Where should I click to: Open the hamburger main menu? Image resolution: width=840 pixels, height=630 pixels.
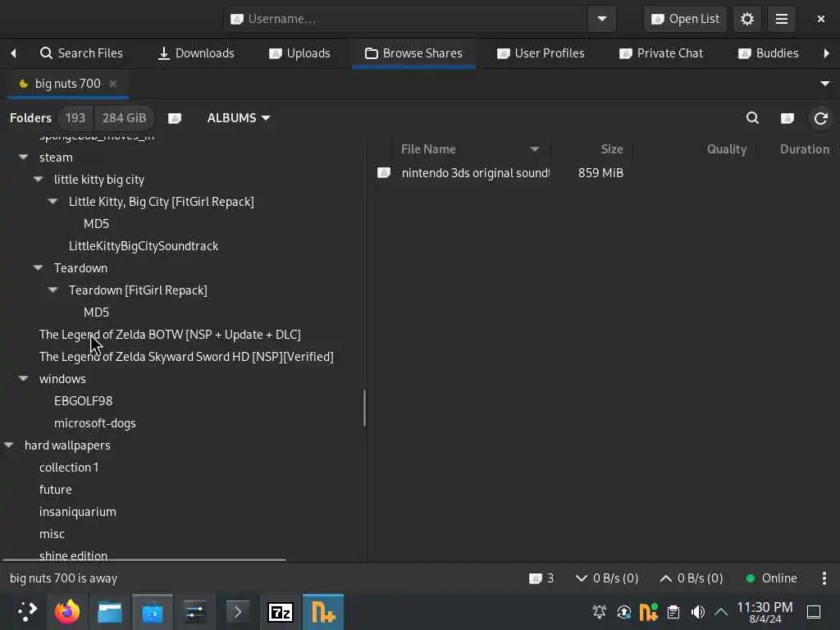(781, 20)
